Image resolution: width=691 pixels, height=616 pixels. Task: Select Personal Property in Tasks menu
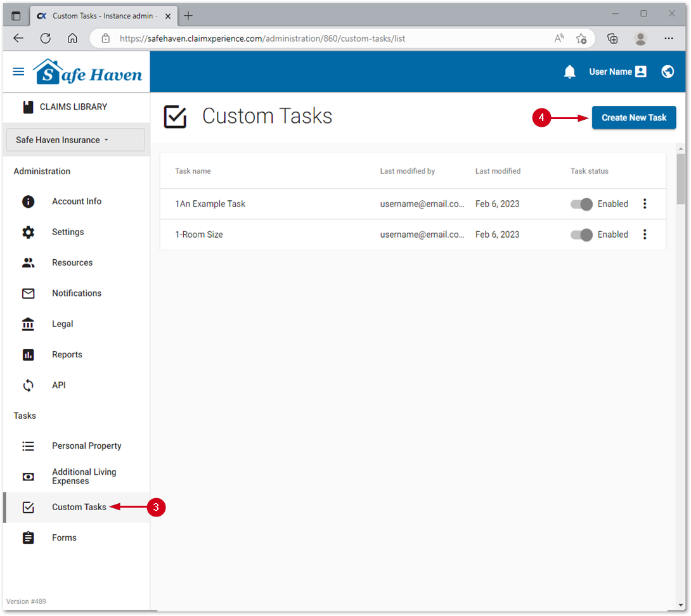86,446
